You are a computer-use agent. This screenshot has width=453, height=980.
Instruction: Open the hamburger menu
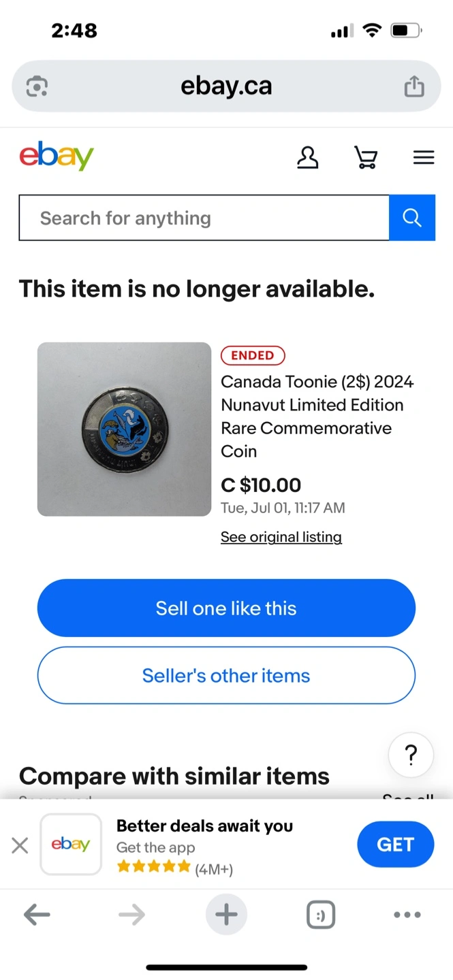pyautogui.click(x=424, y=158)
